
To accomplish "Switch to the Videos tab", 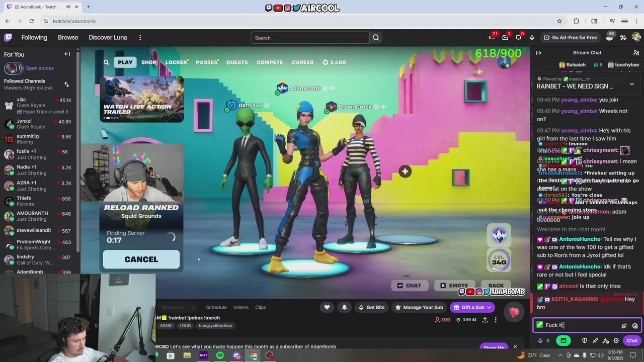I will [241, 307].
